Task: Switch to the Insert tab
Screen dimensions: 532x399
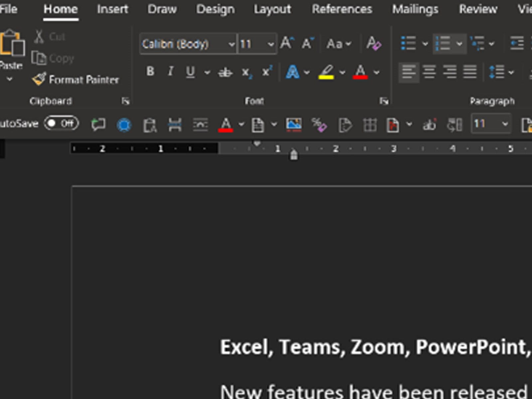Action: (112, 9)
